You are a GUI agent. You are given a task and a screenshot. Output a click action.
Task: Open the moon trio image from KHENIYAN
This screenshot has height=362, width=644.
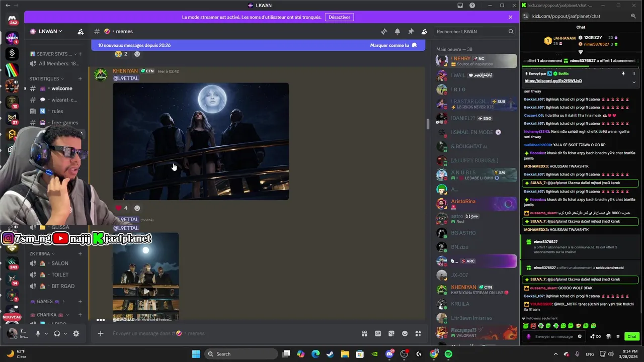point(201,141)
